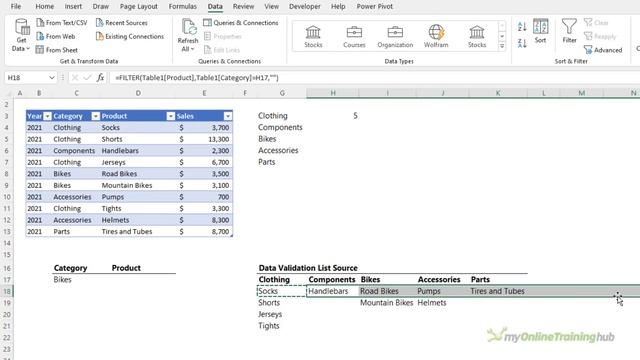Viewport: 640px width, 360px height.
Task: Switch to the View tab
Action: click(x=271, y=7)
